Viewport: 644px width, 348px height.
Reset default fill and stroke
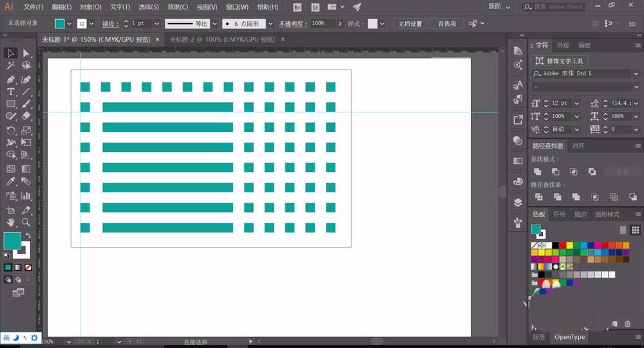click(6, 255)
